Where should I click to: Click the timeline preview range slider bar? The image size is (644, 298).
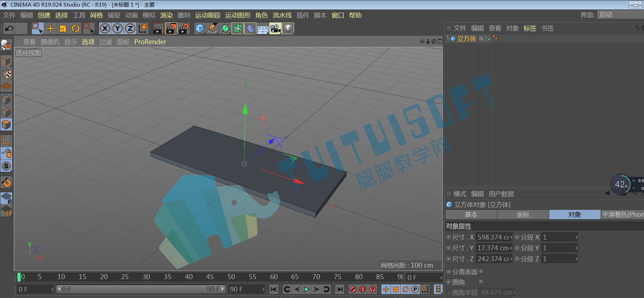click(141, 289)
